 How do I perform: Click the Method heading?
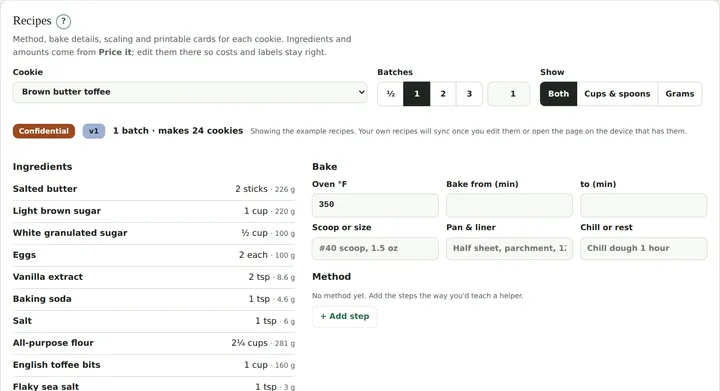click(332, 277)
